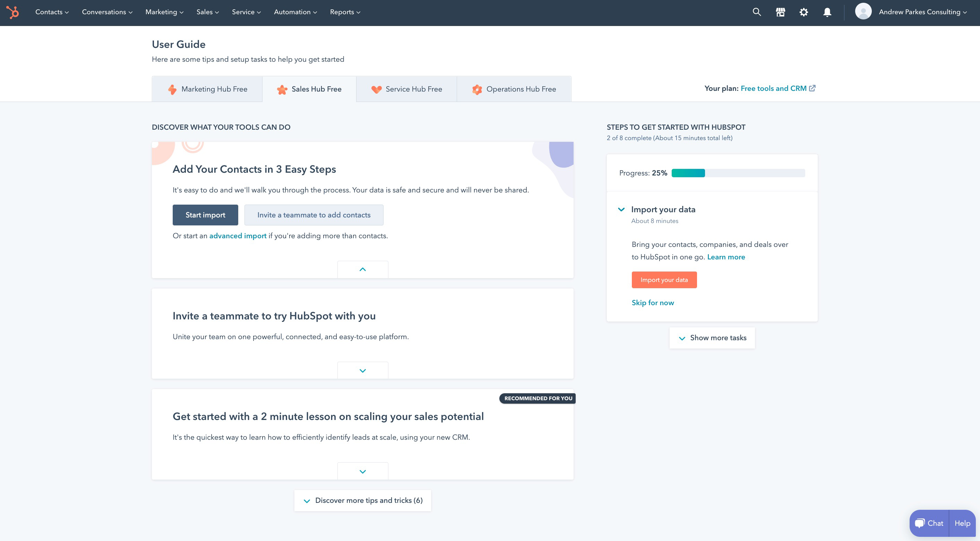Viewport: 980px width, 541px height.
Task: Click Skip for now
Action: (x=653, y=303)
